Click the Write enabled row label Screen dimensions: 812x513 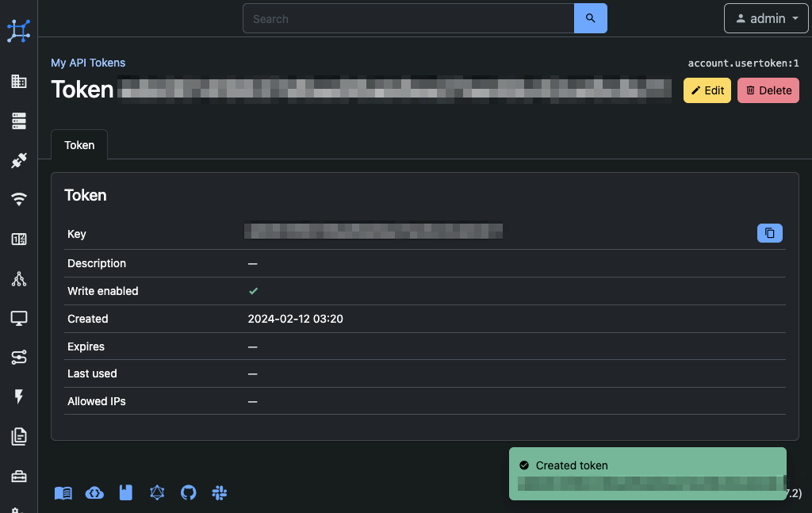click(x=102, y=291)
